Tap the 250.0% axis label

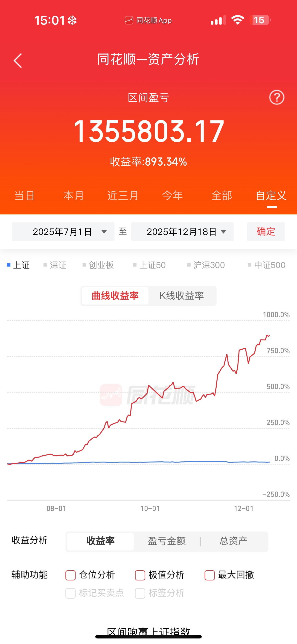[278, 423]
